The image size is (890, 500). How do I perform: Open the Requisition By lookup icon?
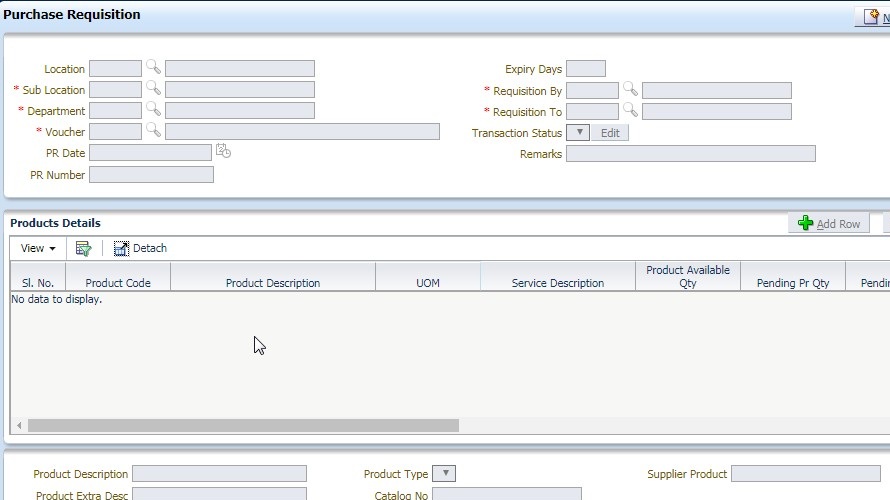pyautogui.click(x=630, y=89)
